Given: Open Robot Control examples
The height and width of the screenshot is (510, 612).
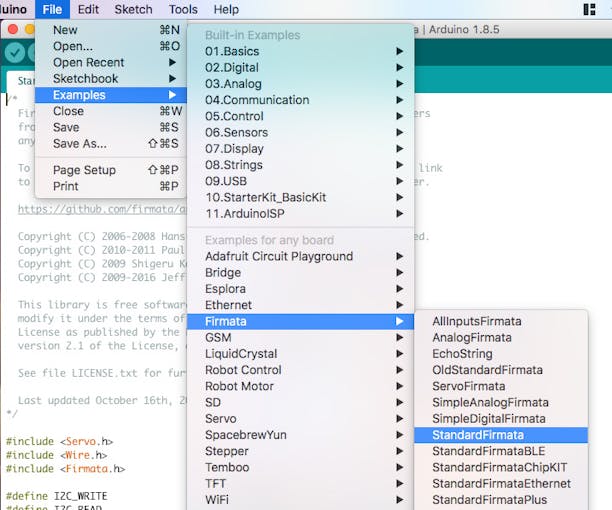Looking at the screenshot, I should pos(301,370).
